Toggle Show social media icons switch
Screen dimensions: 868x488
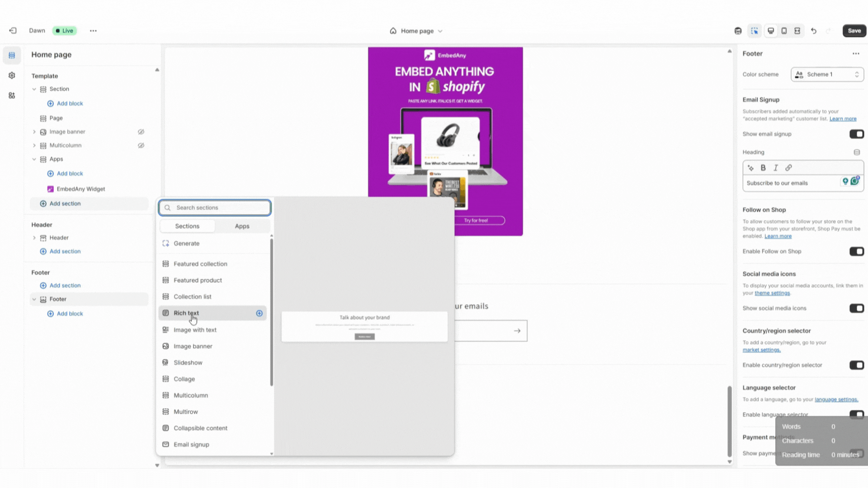(x=856, y=308)
